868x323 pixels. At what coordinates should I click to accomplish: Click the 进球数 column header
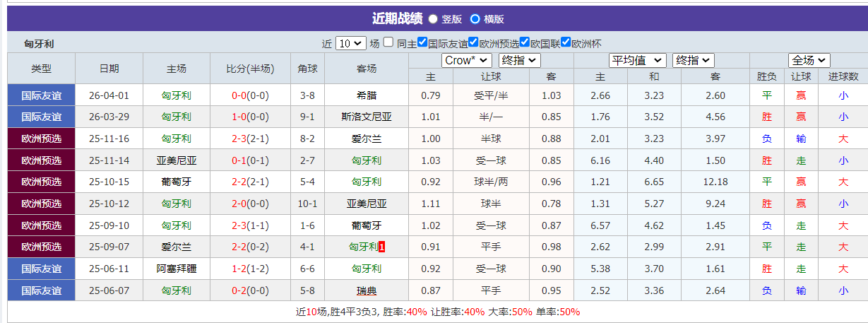point(843,76)
